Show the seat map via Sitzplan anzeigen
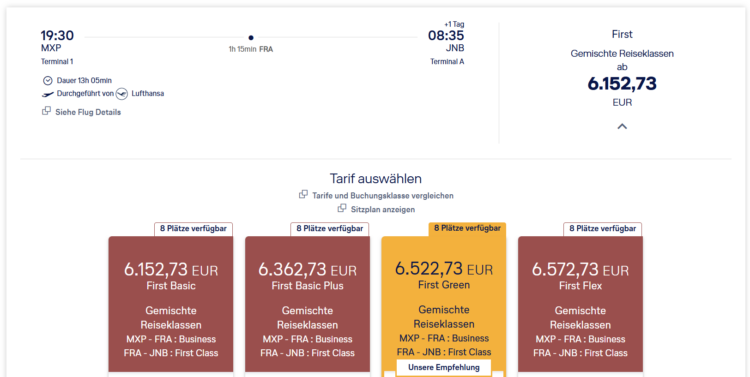Screen dimensions: 750x377 383,209
